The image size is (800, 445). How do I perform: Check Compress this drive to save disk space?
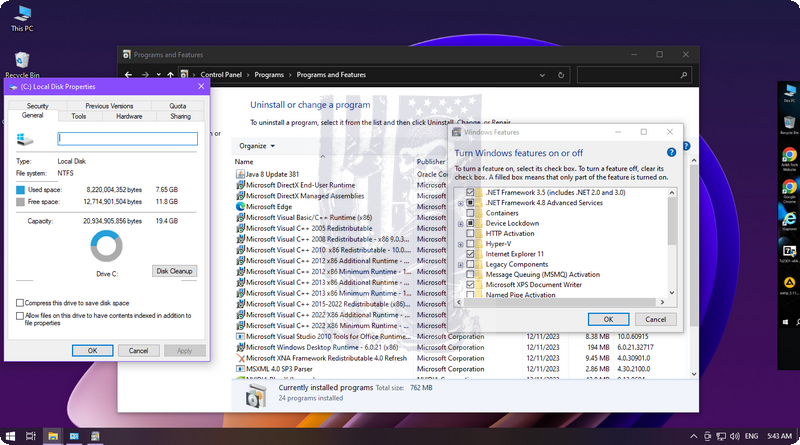click(20, 303)
